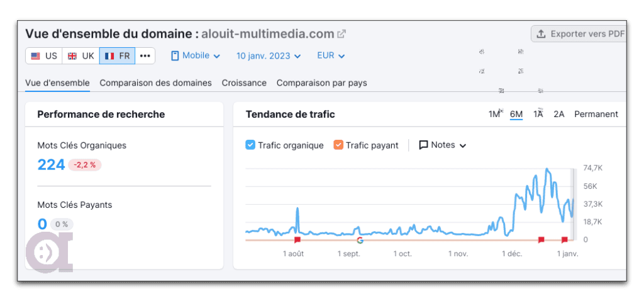Expand the Notes dropdown in chart

click(443, 145)
